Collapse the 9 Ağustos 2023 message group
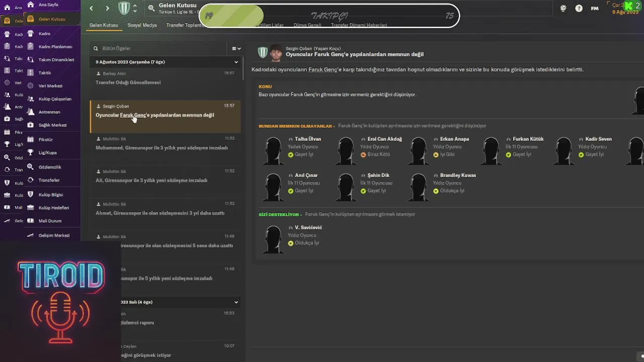The width and height of the screenshot is (644, 362). (236, 62)
